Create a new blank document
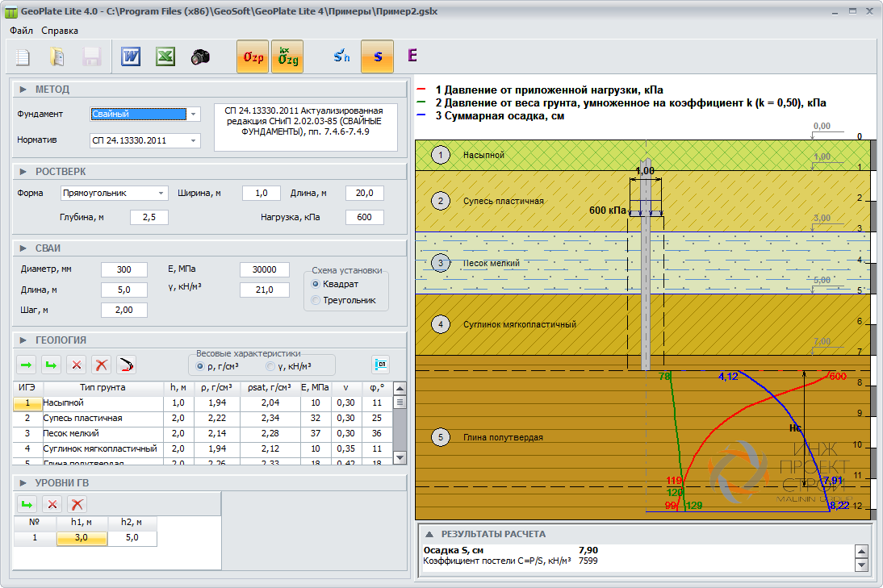The height and width of the screenshot is (588, 883). pyautogui.click(x=23, y=56)
